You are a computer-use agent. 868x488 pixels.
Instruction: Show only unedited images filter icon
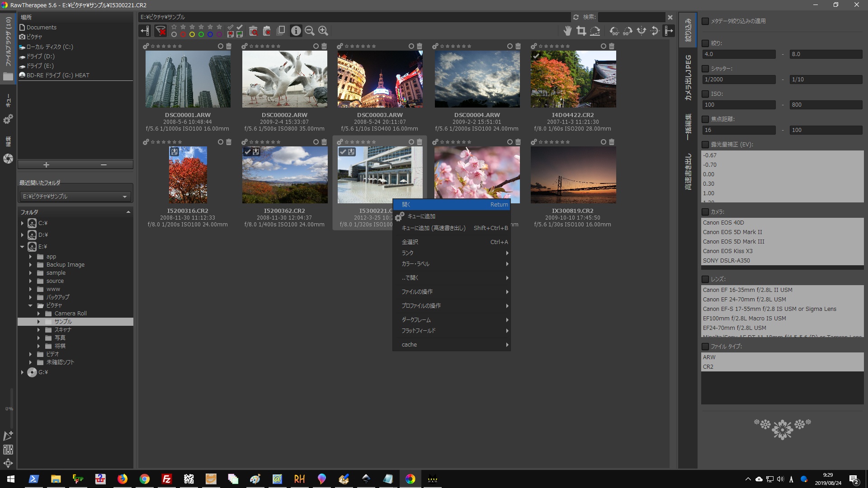click(231, 28)
